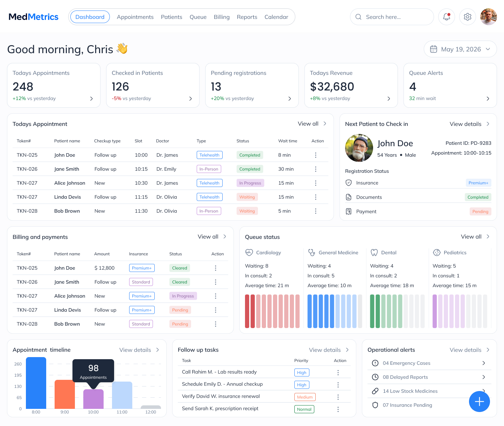Open action menu for John Doe appointment row
Viewport: 504px width, 426px height.
[316, 155]
